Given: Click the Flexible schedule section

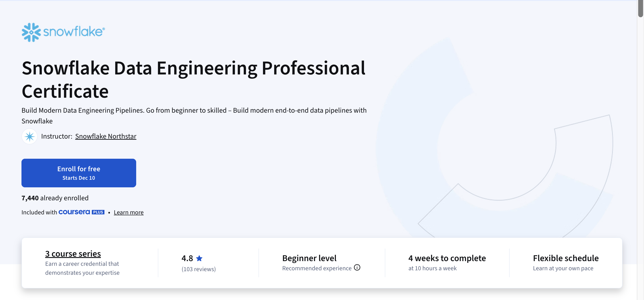Looking at the screenshot, I should point(566,258).
